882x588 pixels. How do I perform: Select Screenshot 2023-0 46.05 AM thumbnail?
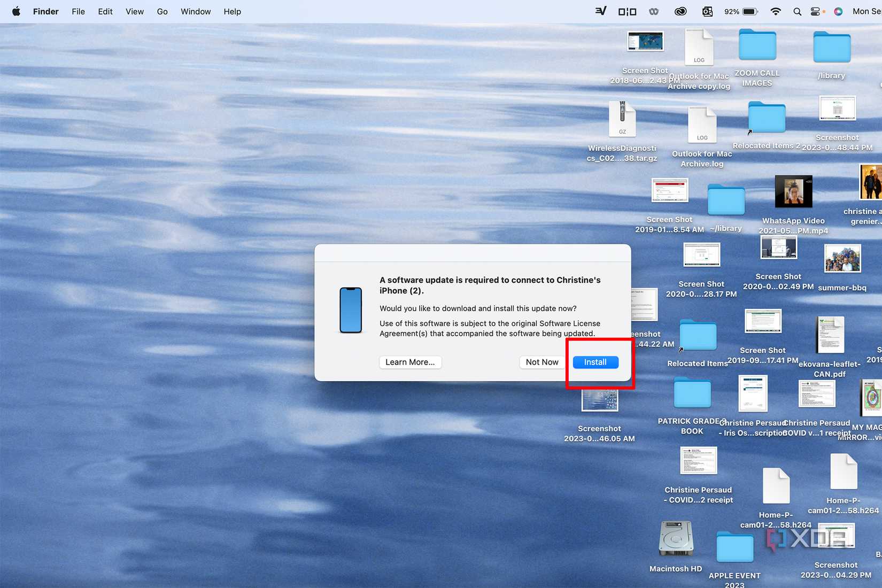[x=600, y=400]
